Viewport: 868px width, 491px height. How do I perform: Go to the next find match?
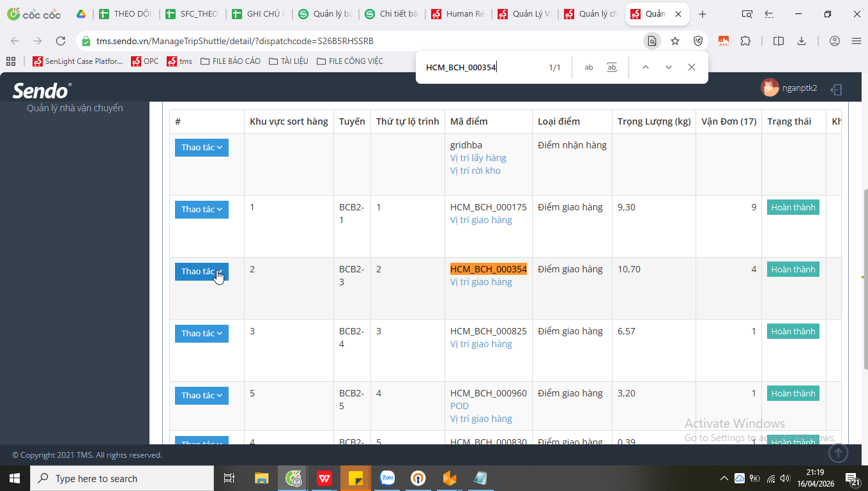[x=669, y=67]
